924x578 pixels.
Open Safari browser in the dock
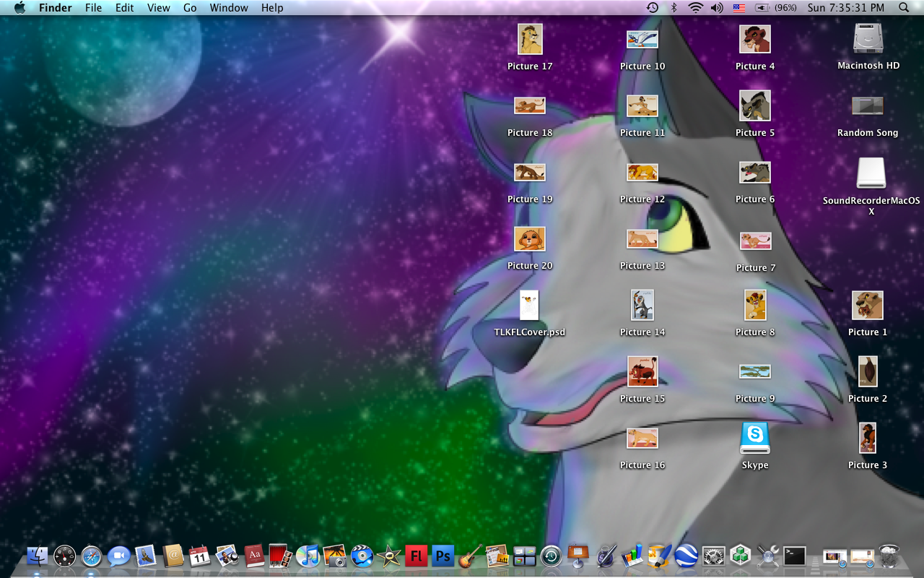click(92, 556)
